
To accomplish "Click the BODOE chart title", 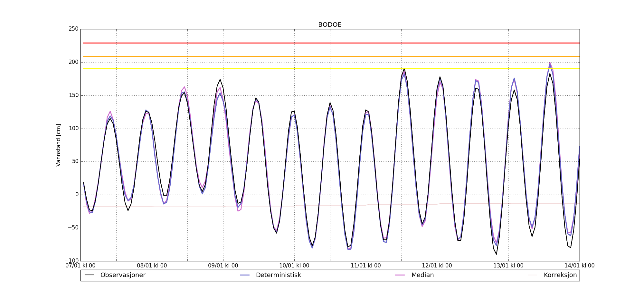I will click(330, 25).
